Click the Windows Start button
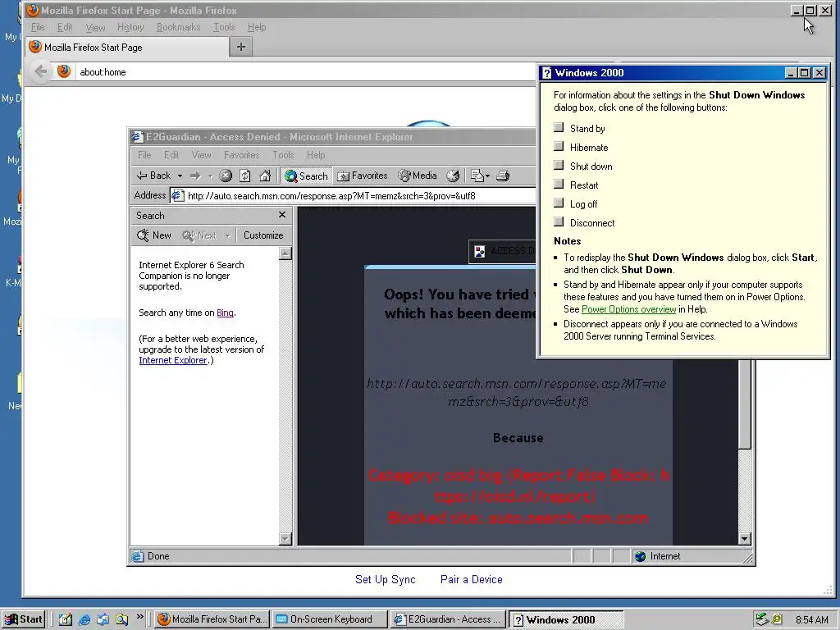This screenshot has width=840, height=630. (23, 619)
